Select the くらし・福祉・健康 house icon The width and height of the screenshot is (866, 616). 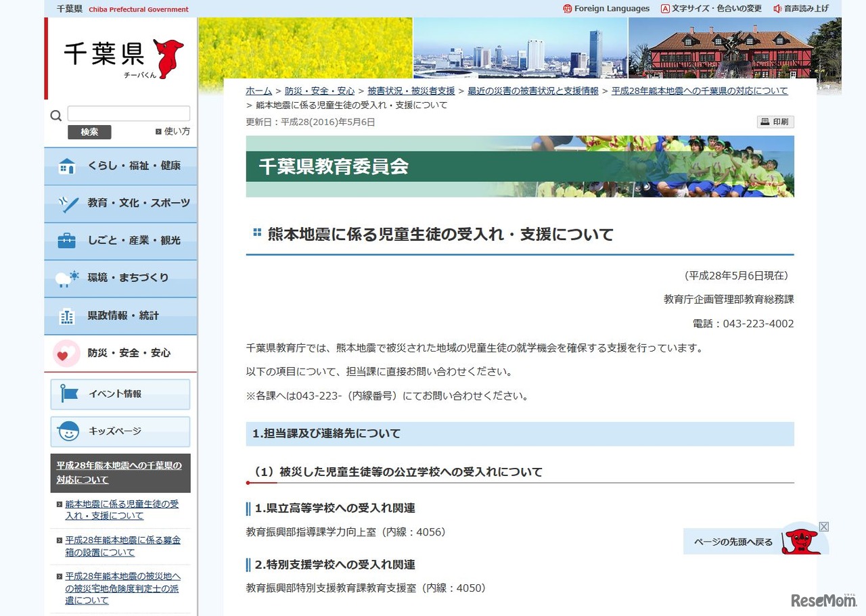pos(67,166)
